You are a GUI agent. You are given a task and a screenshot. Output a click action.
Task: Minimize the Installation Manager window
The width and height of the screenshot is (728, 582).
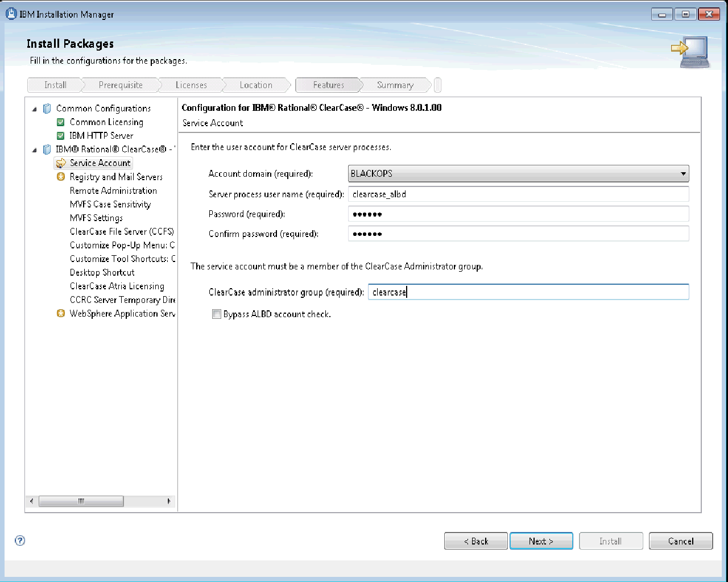point(662,14)
